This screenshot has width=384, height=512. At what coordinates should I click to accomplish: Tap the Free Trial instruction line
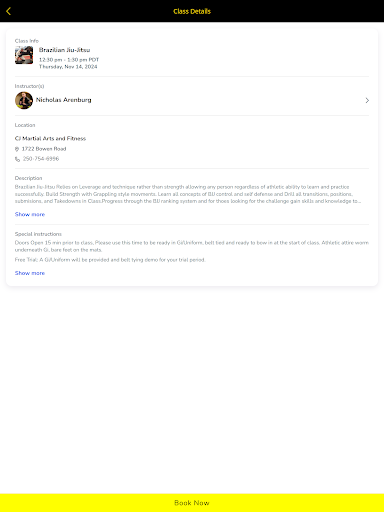[110, 260]
